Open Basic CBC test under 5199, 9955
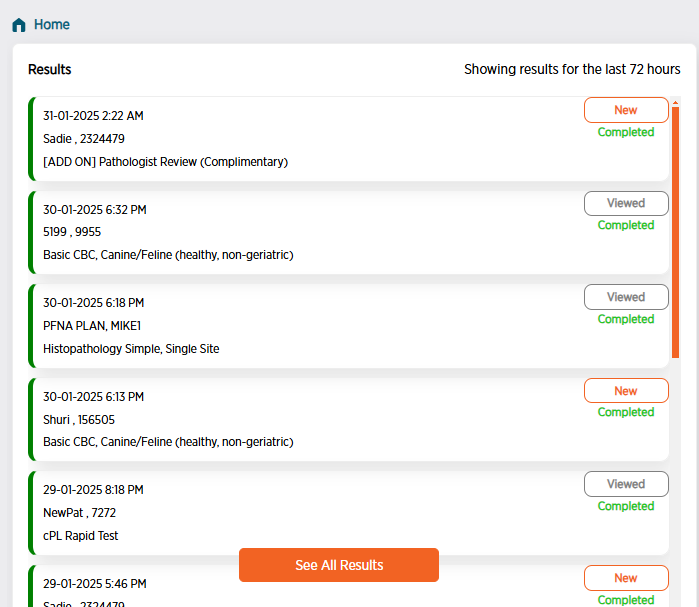 coord(168,255)
